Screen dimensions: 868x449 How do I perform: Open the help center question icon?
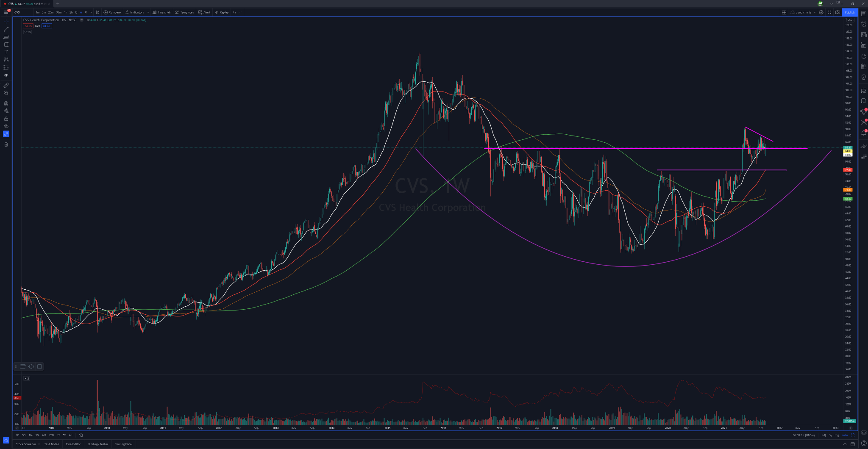click(x=864, y=443)
